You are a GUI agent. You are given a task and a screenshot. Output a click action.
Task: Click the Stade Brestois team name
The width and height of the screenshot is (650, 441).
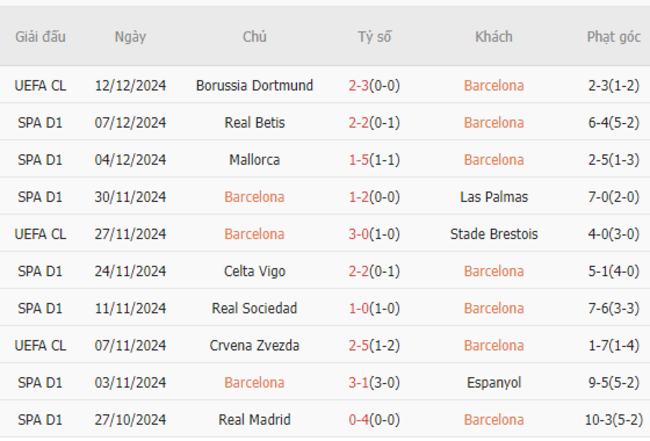494,234
